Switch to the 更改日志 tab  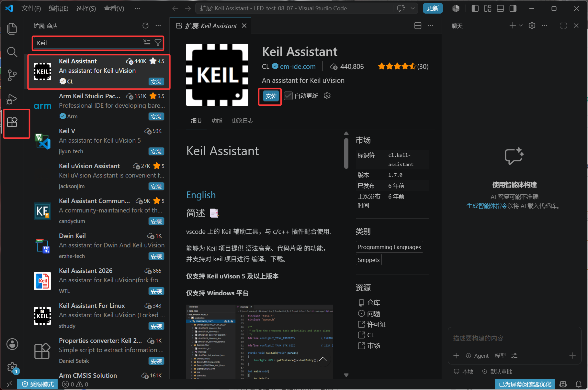[243, 121]
